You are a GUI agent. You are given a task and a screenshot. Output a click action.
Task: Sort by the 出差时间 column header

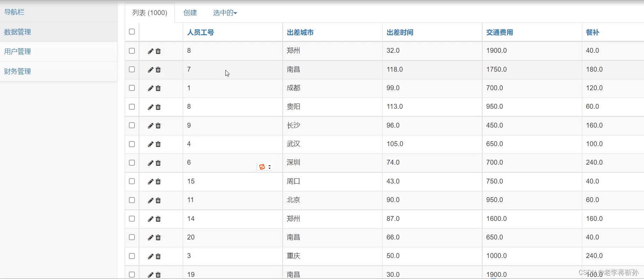[x=400, y=33]
